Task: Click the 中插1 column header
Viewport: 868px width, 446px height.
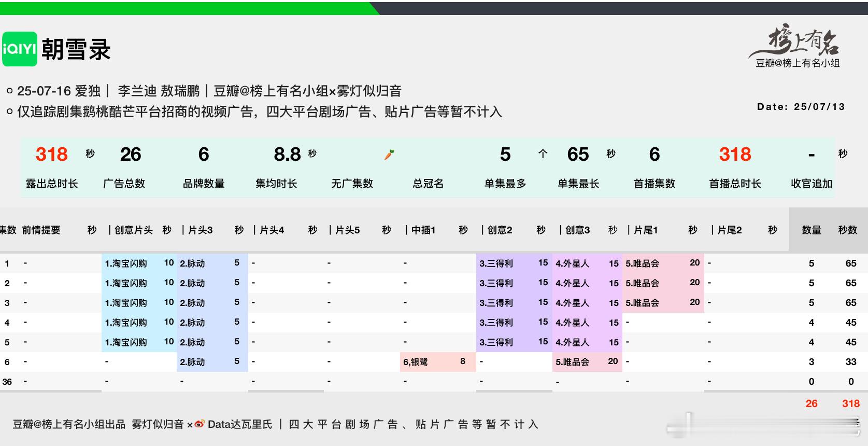Action: [423, 230]
